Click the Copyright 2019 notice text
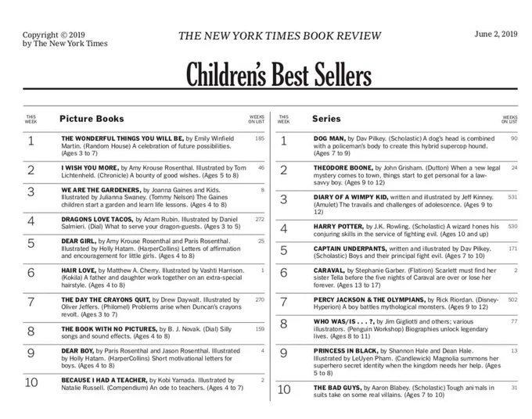The image size is (532, 419). [x=65, y=39]
